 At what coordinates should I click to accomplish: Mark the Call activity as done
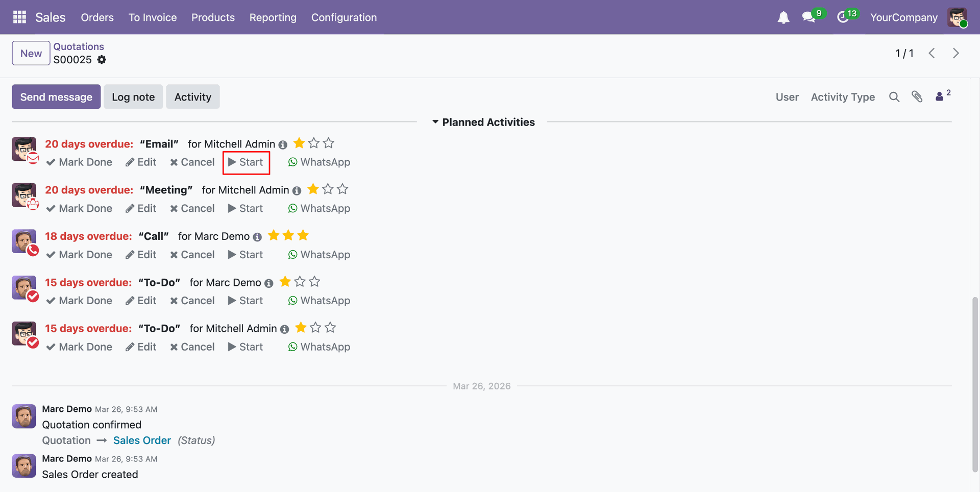coord(79,255)
